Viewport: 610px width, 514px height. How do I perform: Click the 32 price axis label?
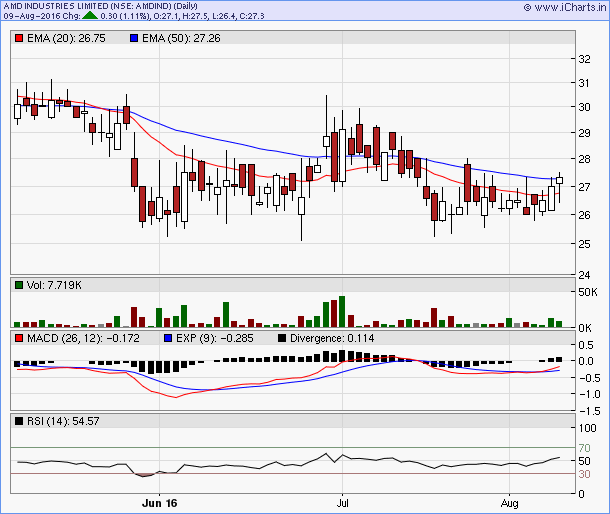[584, 59]
